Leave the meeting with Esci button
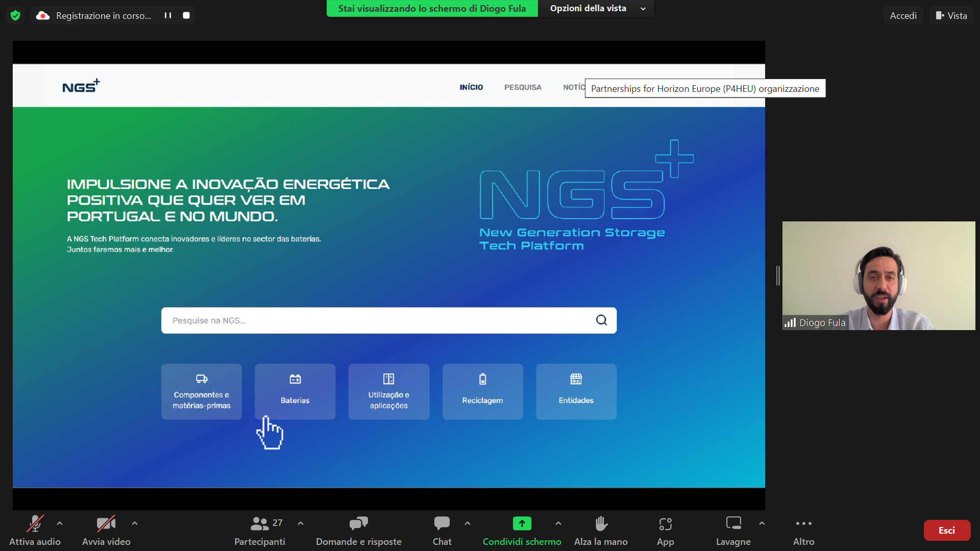980x551 pixels. 947,531
